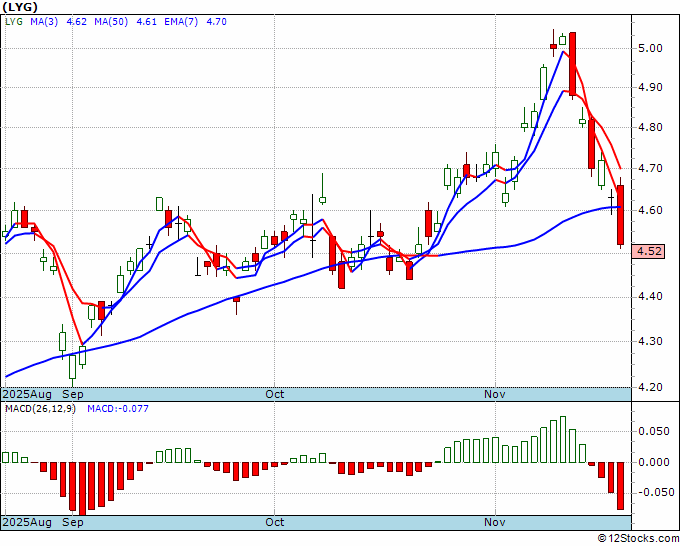Click the 0.000 MACD axis label
The height and width of the screenshot is (546, 680).
[x=654, y=462]
